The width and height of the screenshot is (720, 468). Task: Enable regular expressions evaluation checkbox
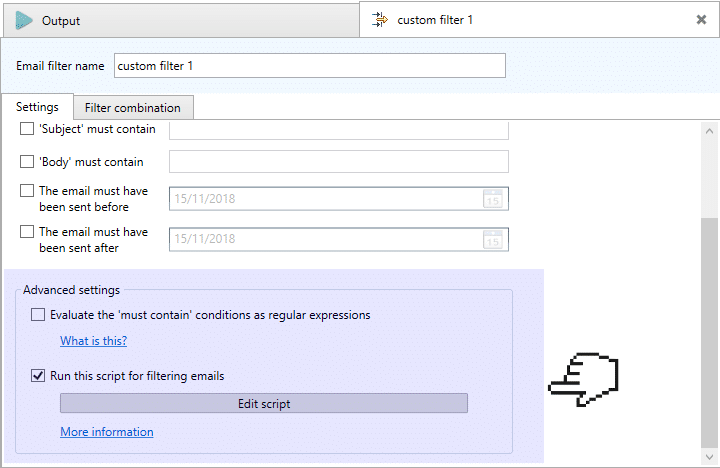(x=38, y=315)
